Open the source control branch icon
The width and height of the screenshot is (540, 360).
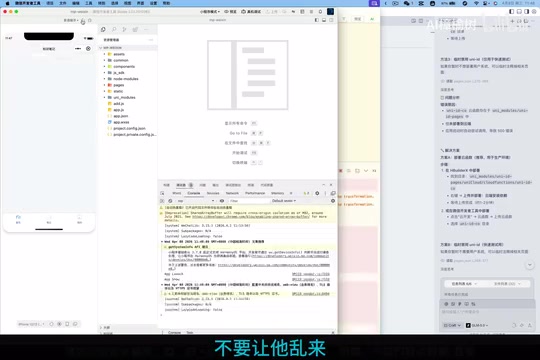click(124, 30)
